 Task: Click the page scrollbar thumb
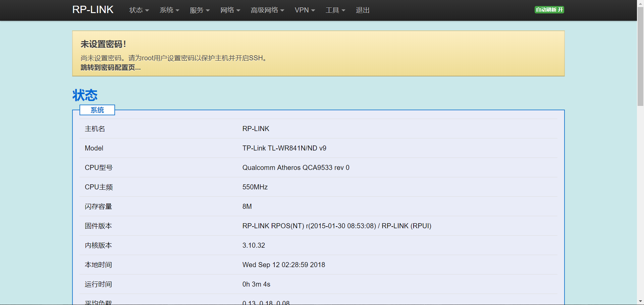tap(640, 56)
